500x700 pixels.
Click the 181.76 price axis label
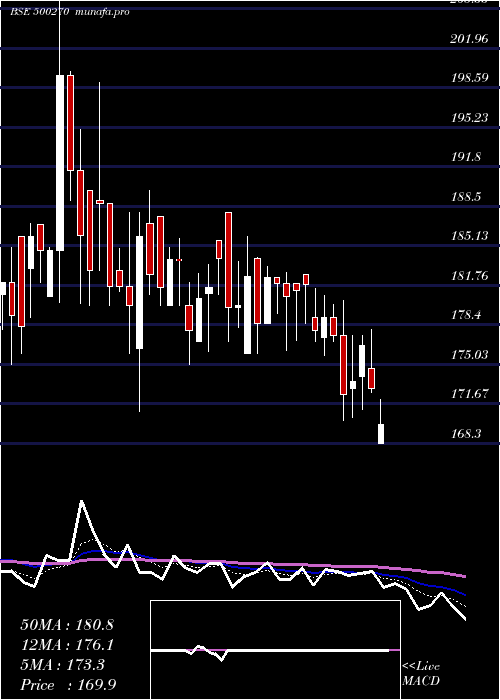[469, 276]
